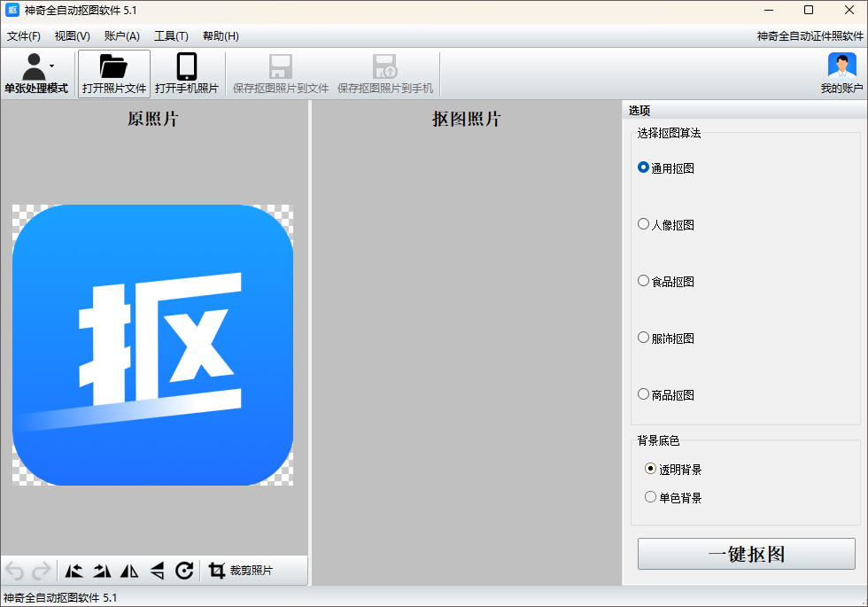
Task: Click 打开手机照片 phone icon
Action: click(187, 66)
